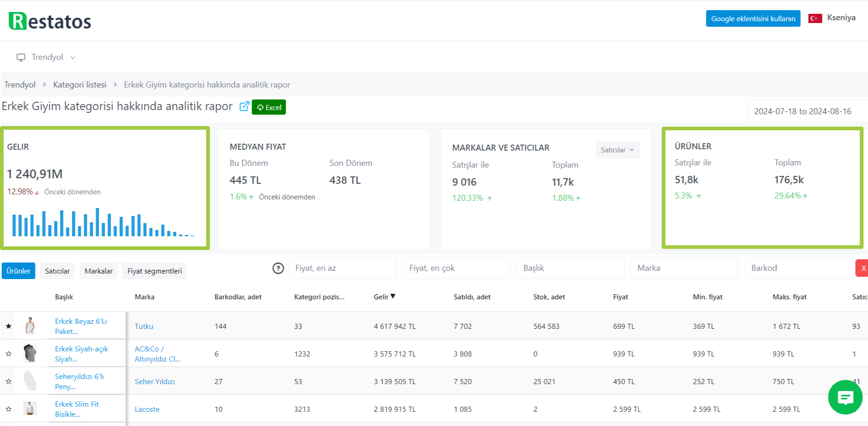Select the Ürünler tab
Screen dimensions: 868x426
coord(18,271)
